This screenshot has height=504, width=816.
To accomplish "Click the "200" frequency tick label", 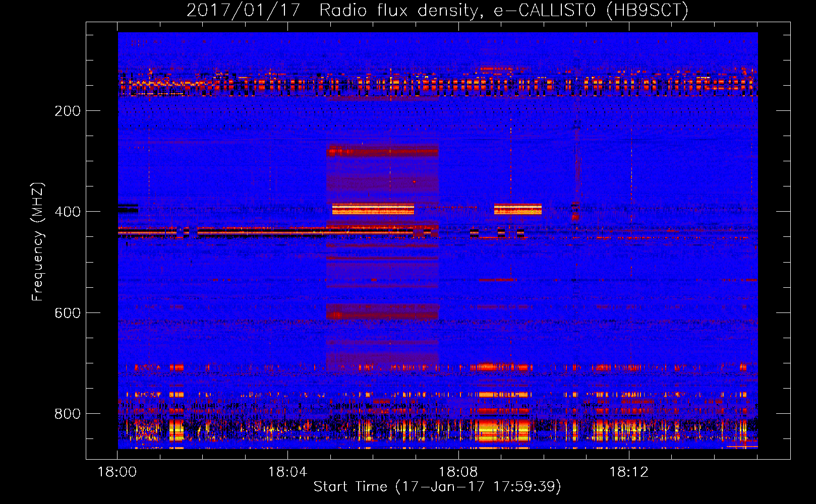I will pyautogui.click(x=68, y=111).
